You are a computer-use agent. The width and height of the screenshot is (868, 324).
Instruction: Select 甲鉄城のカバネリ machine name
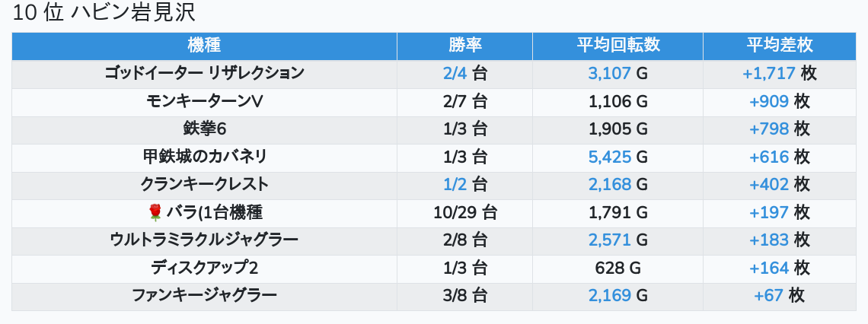tap(204, 157)
